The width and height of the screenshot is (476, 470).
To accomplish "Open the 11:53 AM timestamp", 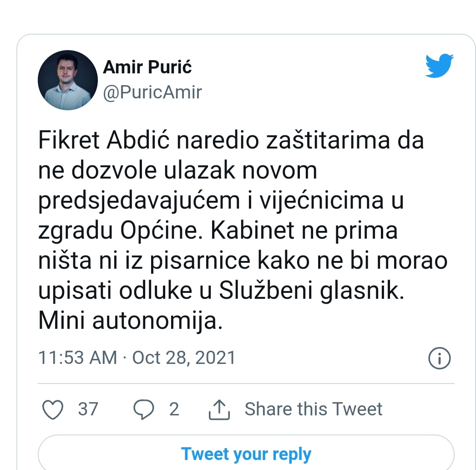I will tap(78, 358).
